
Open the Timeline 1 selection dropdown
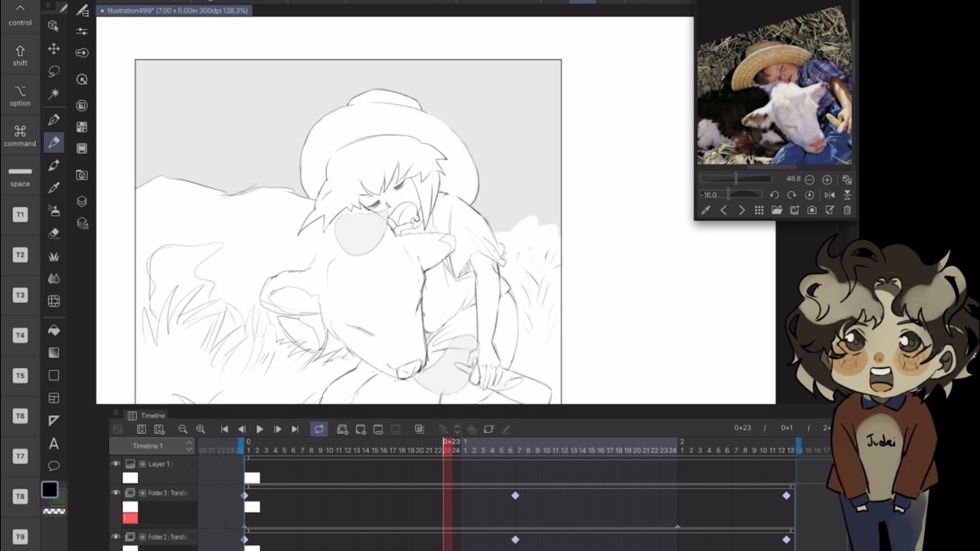pos(152,445)
